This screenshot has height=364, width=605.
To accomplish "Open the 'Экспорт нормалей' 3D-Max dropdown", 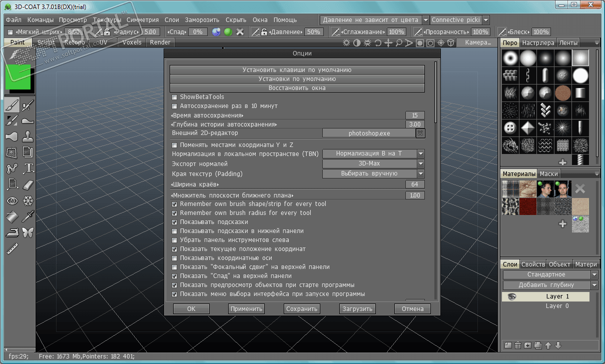I will (x=373, y=163).
